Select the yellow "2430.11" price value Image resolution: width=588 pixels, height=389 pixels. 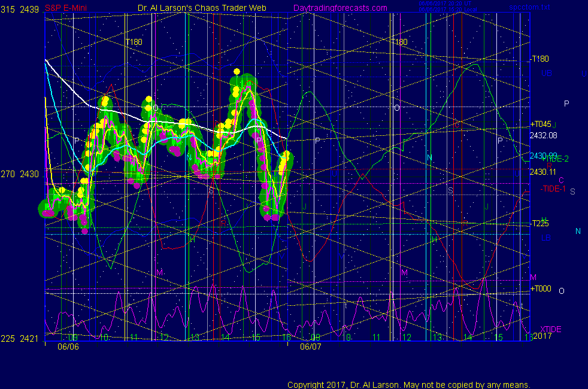coord(542,172)
